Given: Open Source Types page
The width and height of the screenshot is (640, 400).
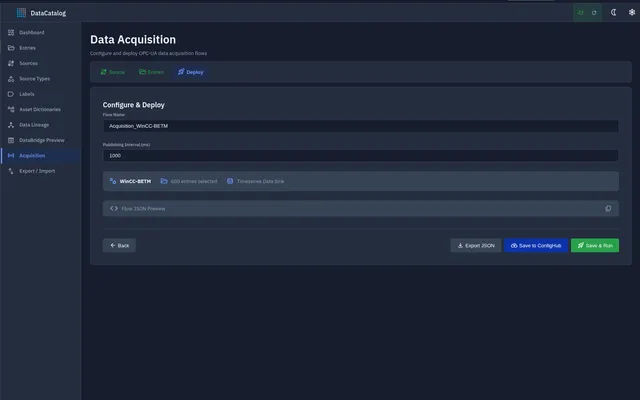Looking at the screenshot, I should pyautogui.click(x=41, y=79).
